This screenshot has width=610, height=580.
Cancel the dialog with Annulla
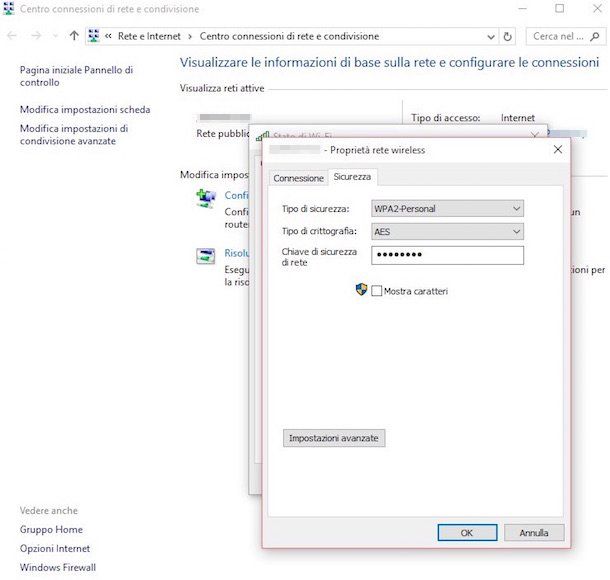tap(534, 533)
